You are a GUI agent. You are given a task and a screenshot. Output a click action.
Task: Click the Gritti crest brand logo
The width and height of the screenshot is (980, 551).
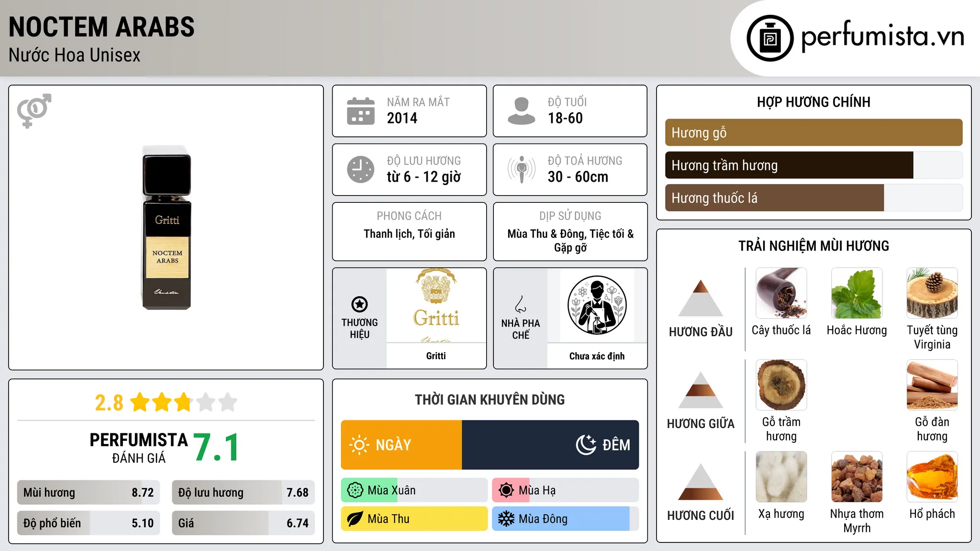pos(436,305)
